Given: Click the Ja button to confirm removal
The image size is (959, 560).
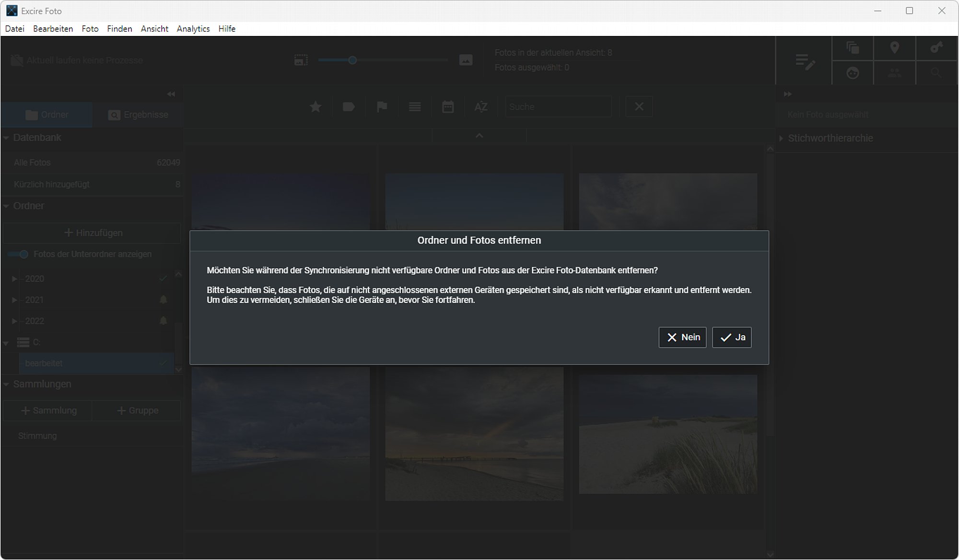Looking at the screenshot, I should (732, 338).
